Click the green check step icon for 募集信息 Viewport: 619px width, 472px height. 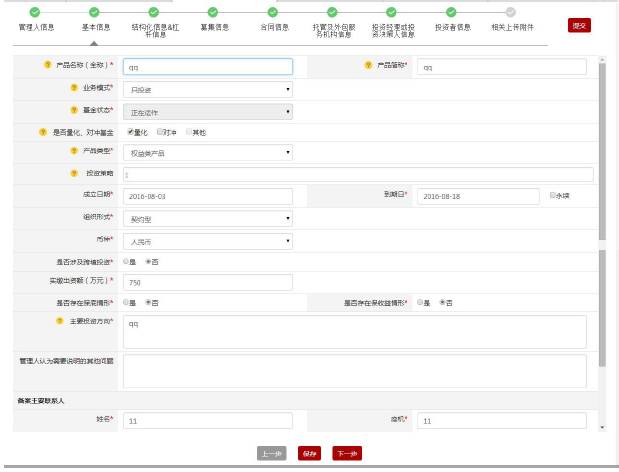point(213,12)
